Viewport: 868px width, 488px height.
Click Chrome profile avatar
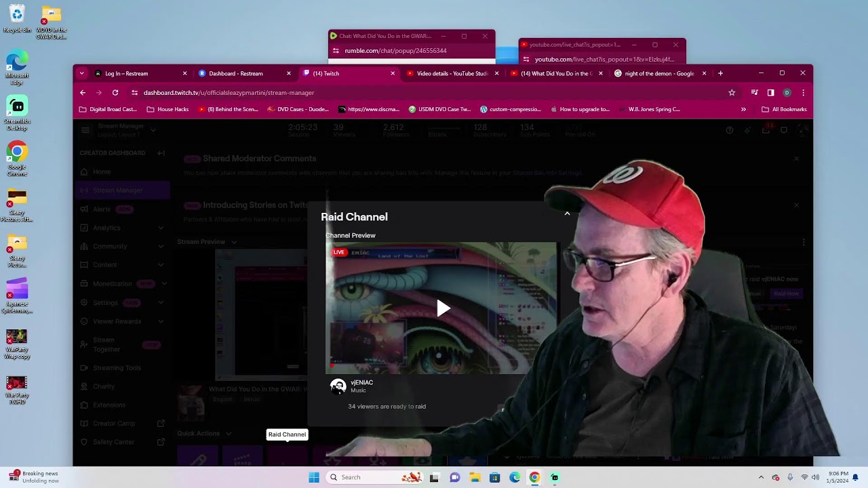tap(787, 92)
